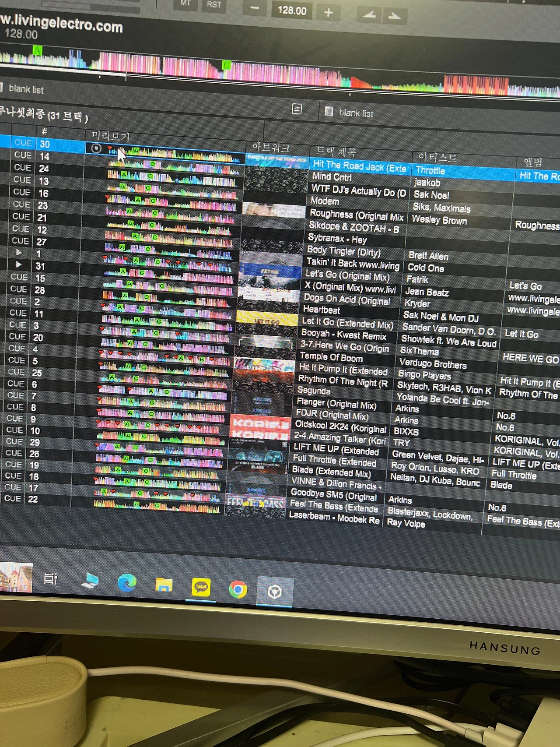
Task: Open KakaoTalk from the taskbar
Action: [201, 588]
